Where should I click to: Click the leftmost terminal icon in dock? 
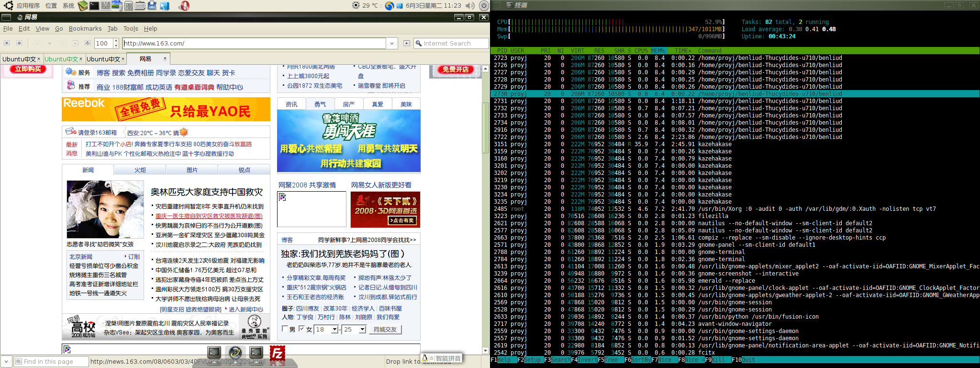pyautogui.click(x=214, y=353)
